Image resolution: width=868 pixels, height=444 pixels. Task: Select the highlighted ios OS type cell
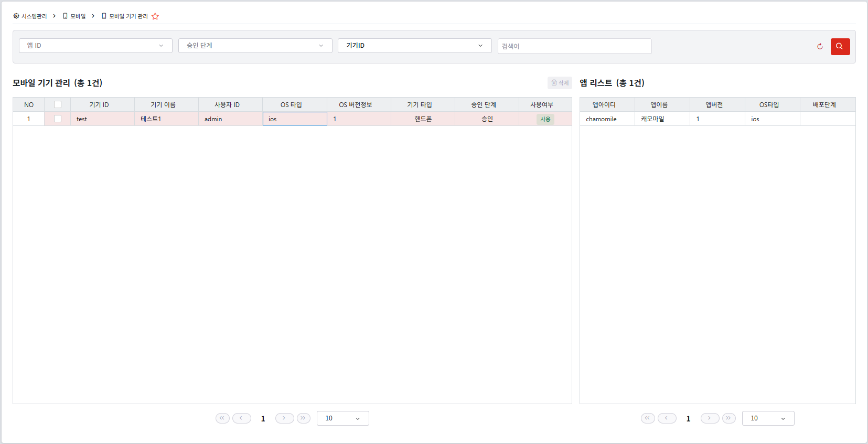pyautogui.click(x=295, y=119)
